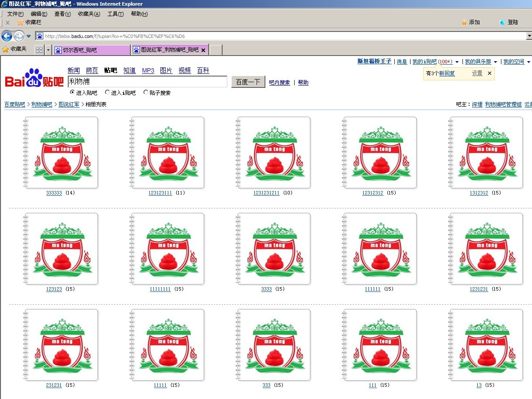This screenshot has height=399, width=532.
Task: Click the 深理 moderator link
Action: (477, 104)
